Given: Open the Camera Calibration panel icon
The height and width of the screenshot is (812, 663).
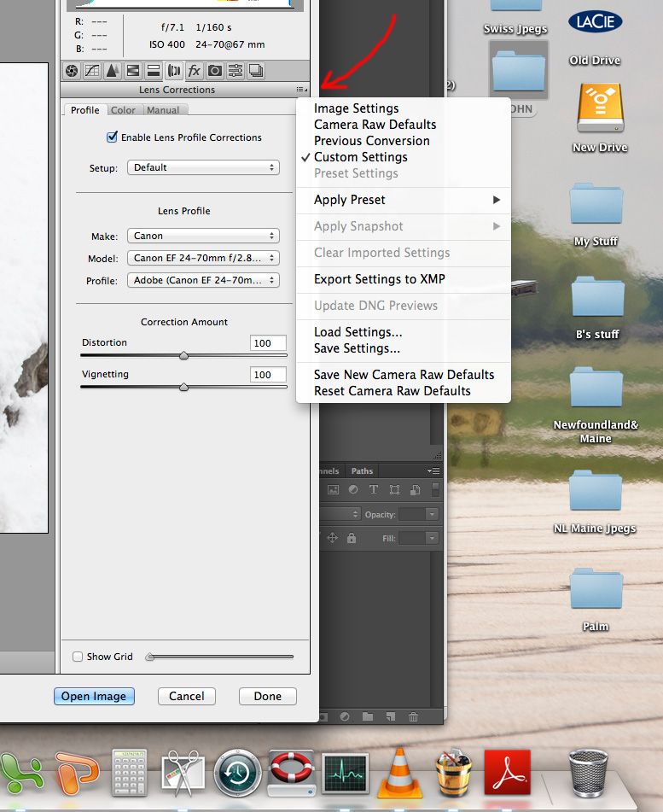Looking at the screenshot, I should click(x=215, y=71).
